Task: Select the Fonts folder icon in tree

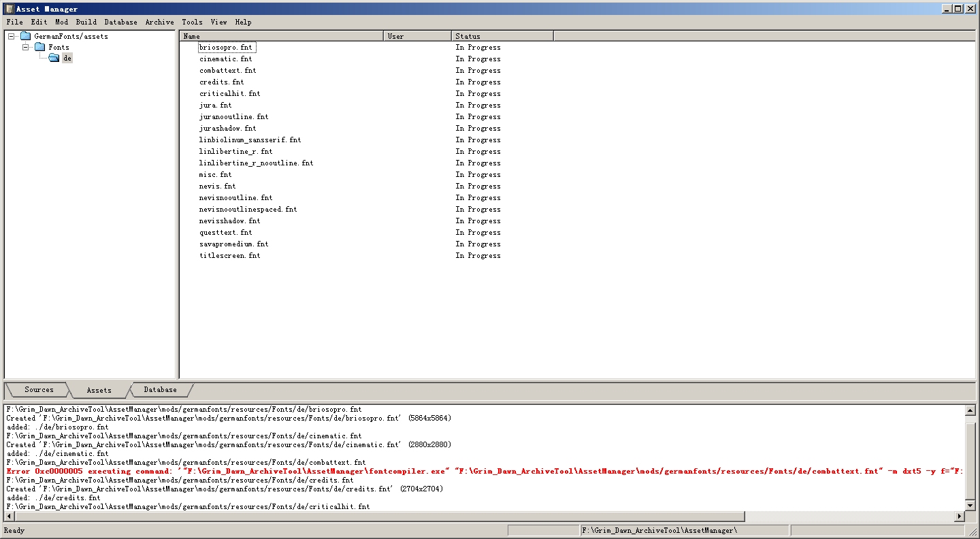Action: coord(40,47)
